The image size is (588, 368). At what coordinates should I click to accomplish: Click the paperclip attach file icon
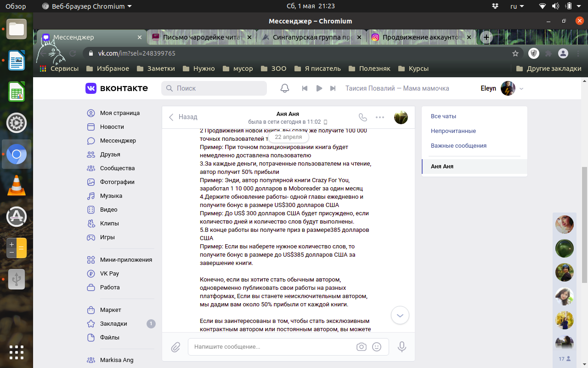point(175,347)
